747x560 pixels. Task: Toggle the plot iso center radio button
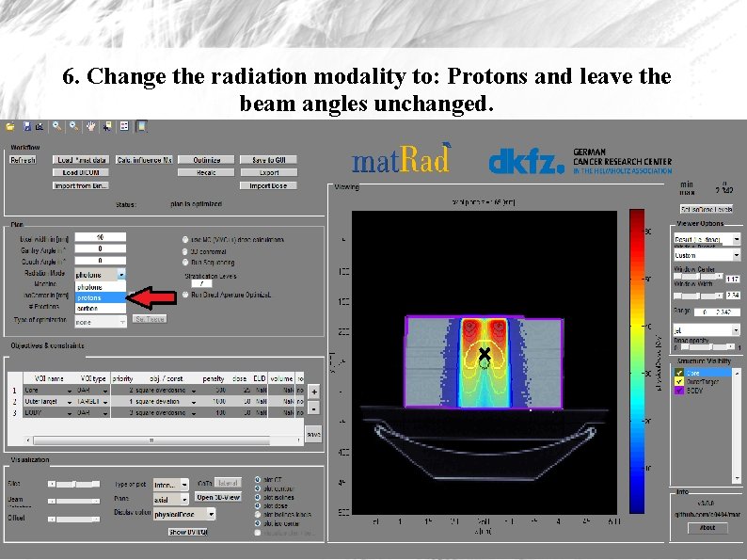[x=258, y=523]
